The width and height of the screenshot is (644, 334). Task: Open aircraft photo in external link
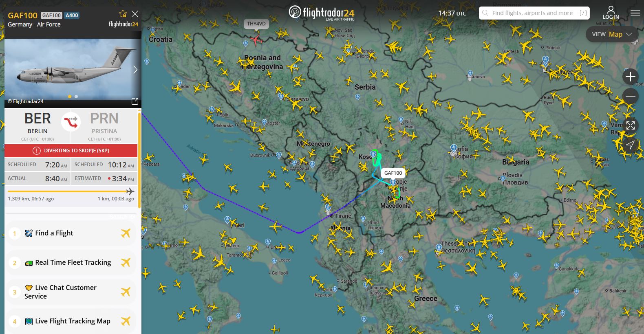135,101
